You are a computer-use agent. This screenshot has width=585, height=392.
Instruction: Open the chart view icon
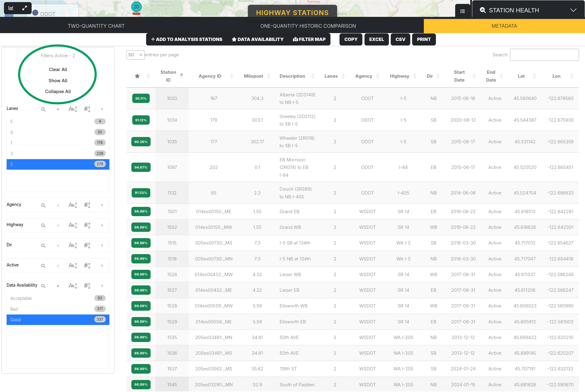click(11, 8)
